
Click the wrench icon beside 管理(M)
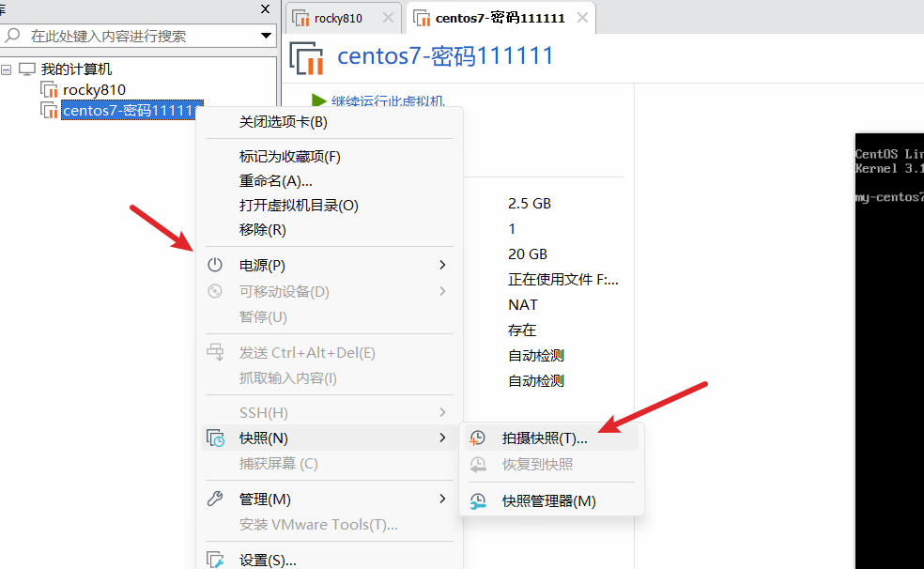[215, 499]
